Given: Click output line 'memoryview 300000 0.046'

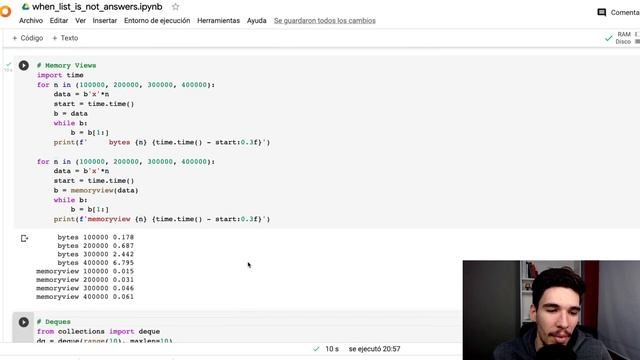Looking at the screenshot, I should 85,288.
